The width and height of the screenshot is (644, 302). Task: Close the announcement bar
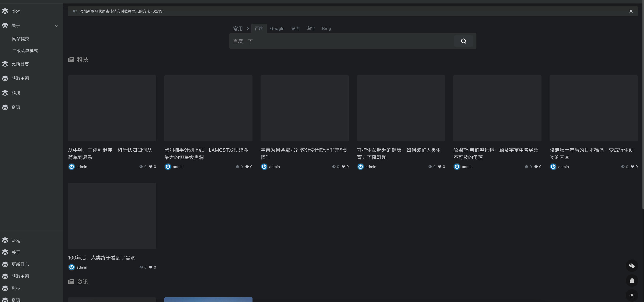tap(631, 11)
